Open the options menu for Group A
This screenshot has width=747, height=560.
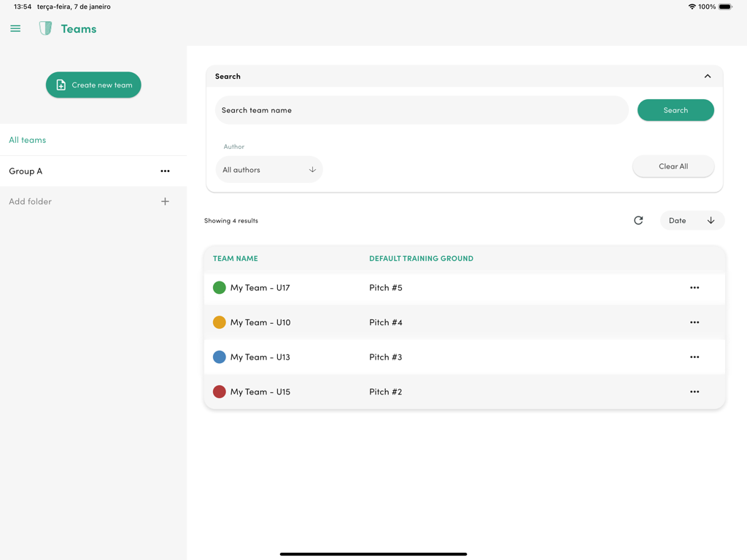[165, 171]
